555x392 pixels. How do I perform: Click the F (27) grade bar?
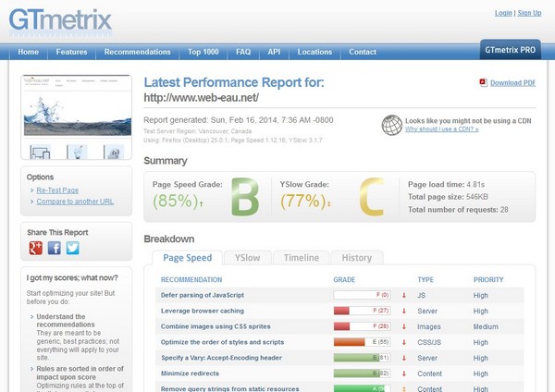(362, 311)
